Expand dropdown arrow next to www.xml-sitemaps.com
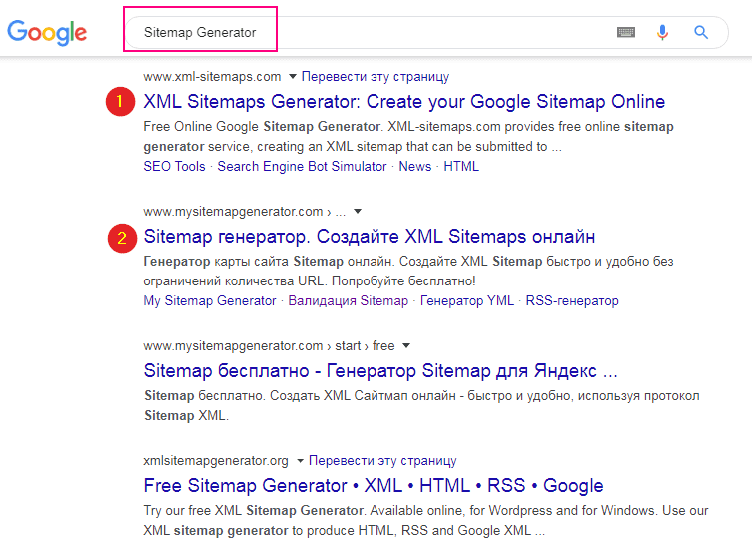Viewport: 752px width, 560px height. click(292, 76)
